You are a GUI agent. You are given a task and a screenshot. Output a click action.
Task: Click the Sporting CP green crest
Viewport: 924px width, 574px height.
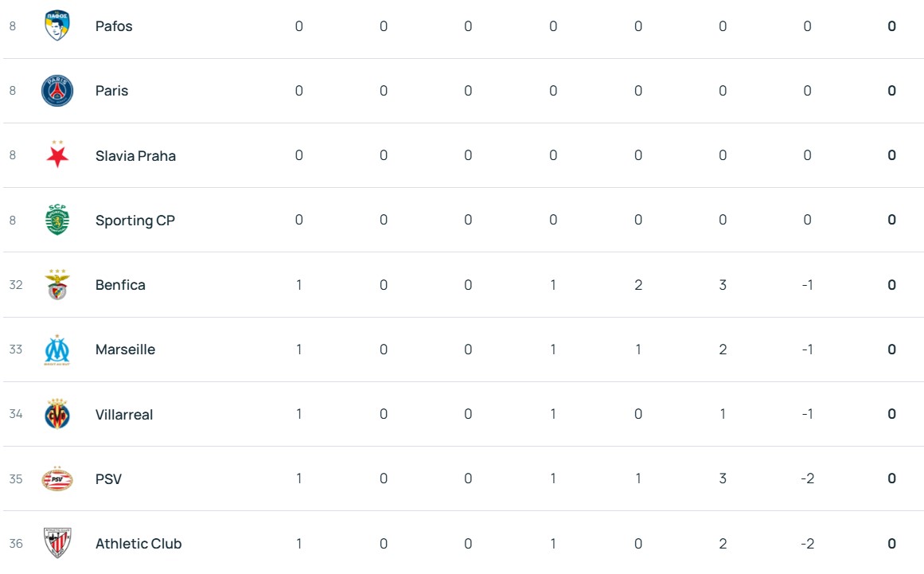tap(57, 220)
